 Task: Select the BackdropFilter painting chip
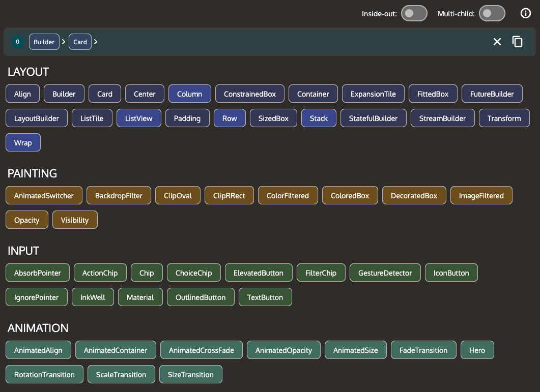(x=119, y=196)
